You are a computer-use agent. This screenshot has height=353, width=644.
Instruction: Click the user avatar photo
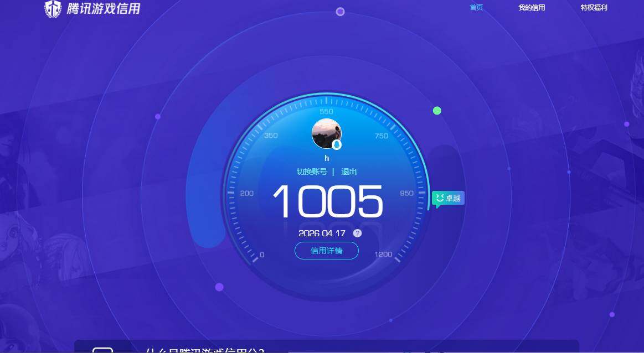coord(327,133)
